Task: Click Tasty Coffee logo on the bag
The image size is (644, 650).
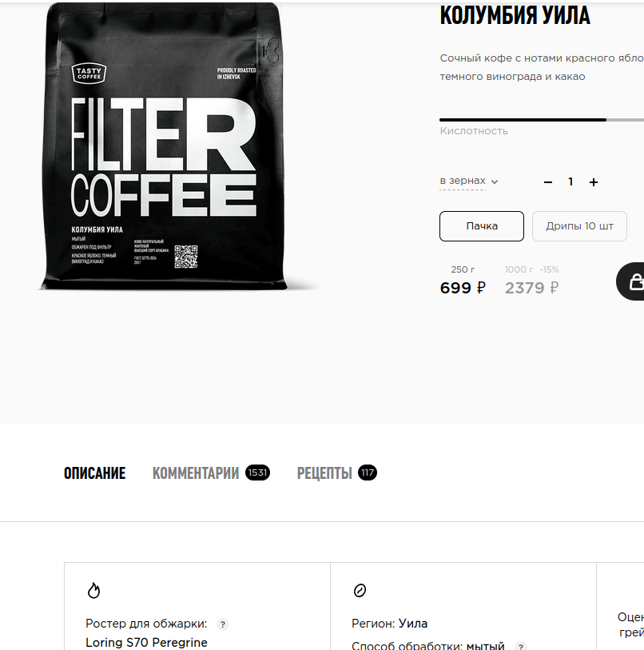Action: pyautogui.click(x=89, y=74)
